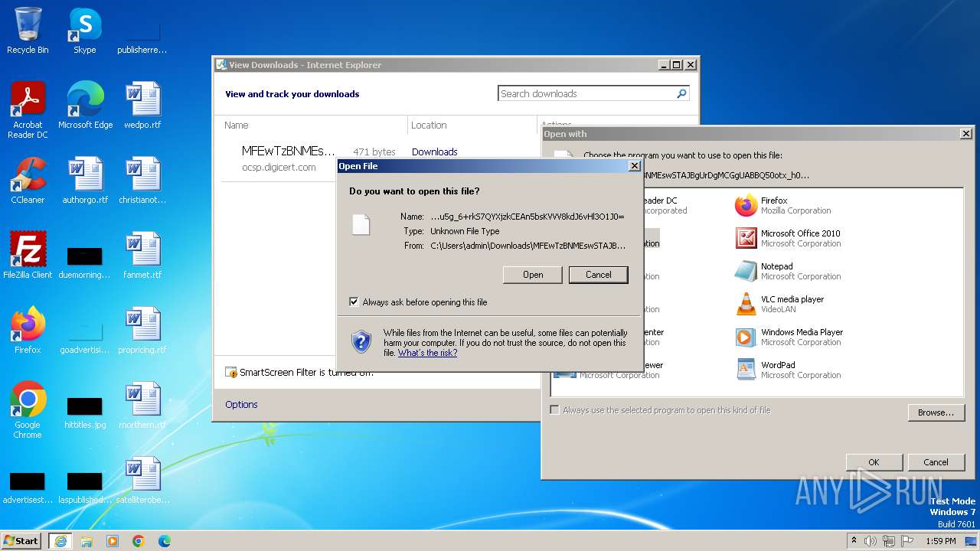Open Microsoft Edge desktop shortcut

click(x=85, y=106)
